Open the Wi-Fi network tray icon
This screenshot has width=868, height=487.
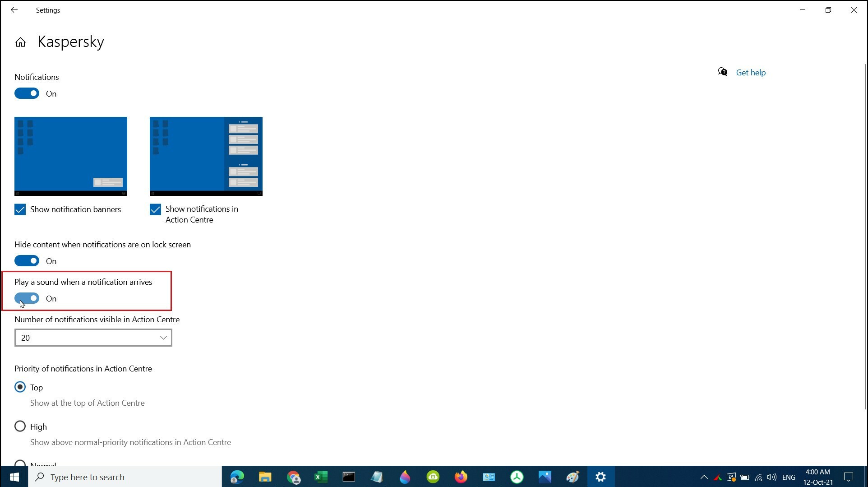tap(758, 477)
